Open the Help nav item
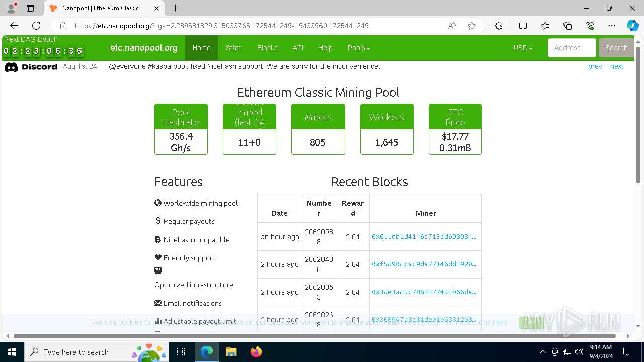The height and width of the screenshot is (362, 644). (325, 48)
